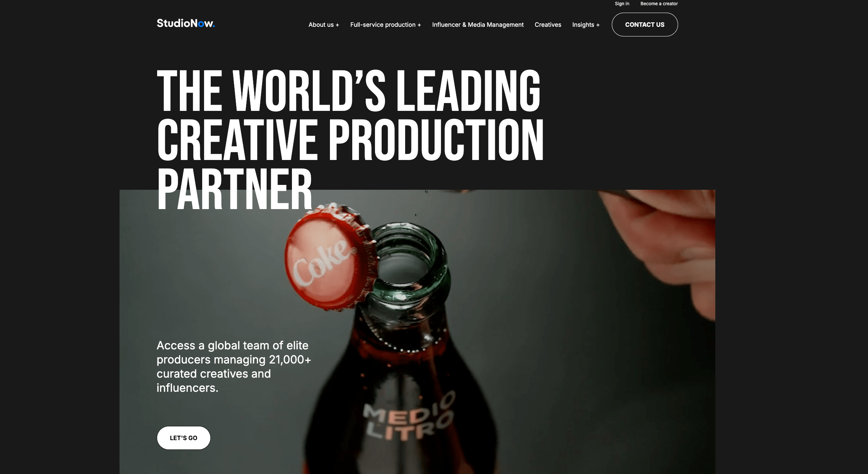Follow the Become a creator link
This screenshot has height=474, width=868.
tap(659, 4)
